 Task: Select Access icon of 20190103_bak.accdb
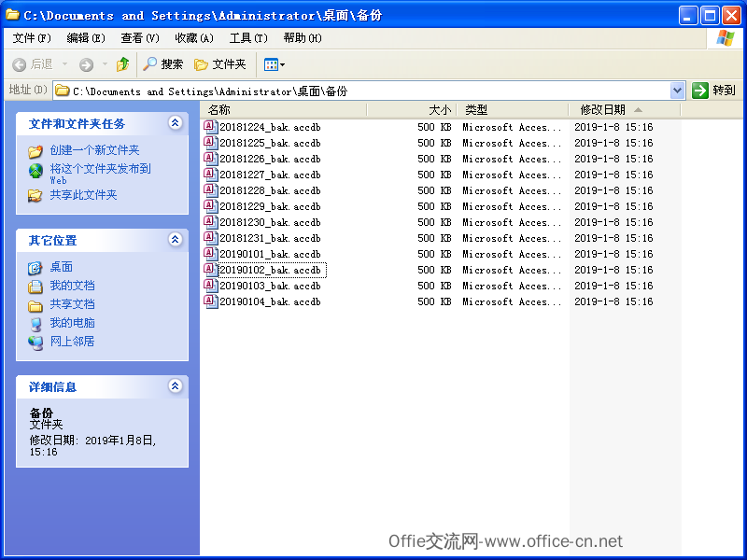click(x=210, y=286)
